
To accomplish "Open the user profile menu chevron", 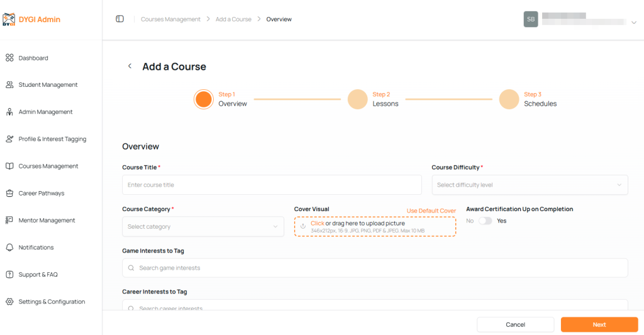I will (633, 23).
